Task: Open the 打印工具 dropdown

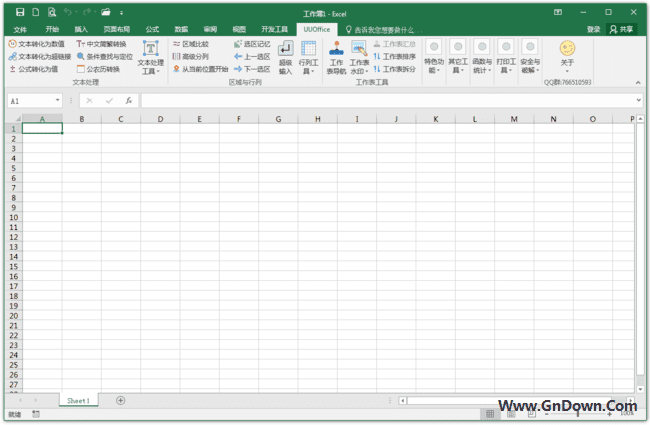Action: pyautogui.click(x=506, y=57)
